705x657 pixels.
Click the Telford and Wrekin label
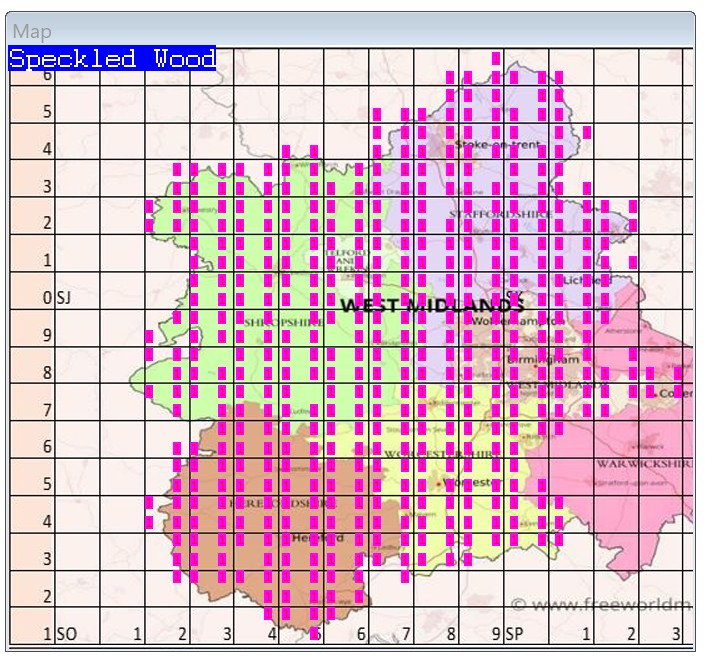point(347,262)
